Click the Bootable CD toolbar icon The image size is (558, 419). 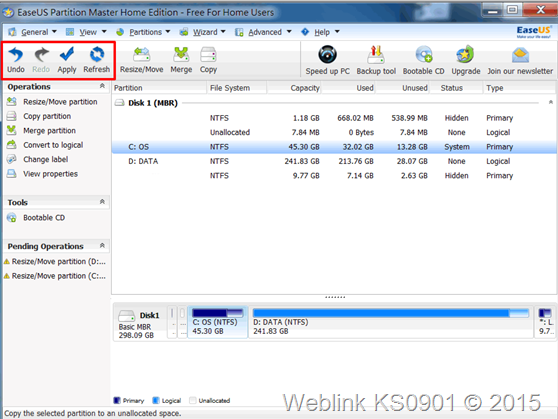click(x=423, y=61)
